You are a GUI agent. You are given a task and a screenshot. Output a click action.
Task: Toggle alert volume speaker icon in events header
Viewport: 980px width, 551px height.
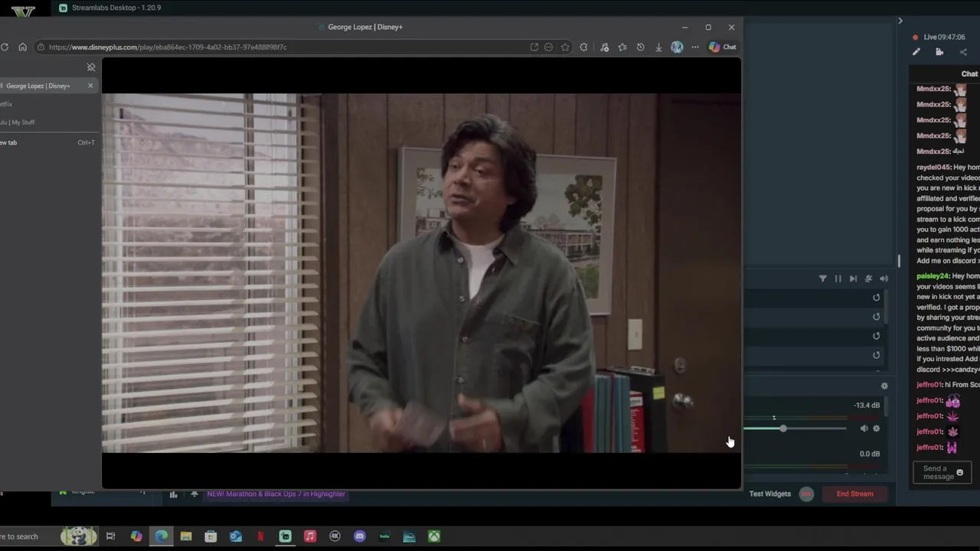coord(884,279)
